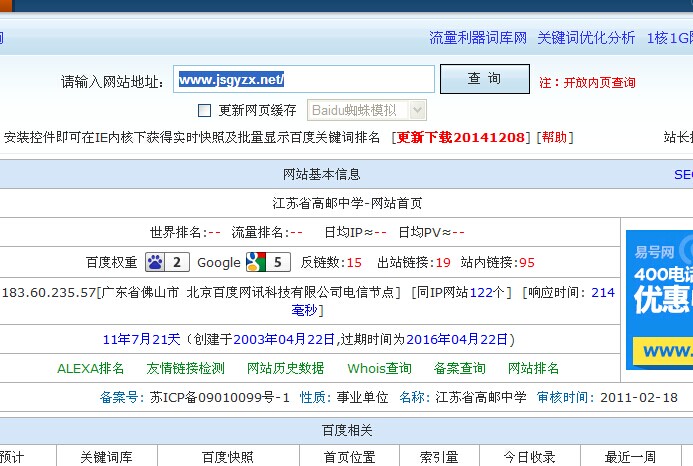Click the site title 江苏省高邮中学-网站首页
693x466 pixels.
point(347,203)
